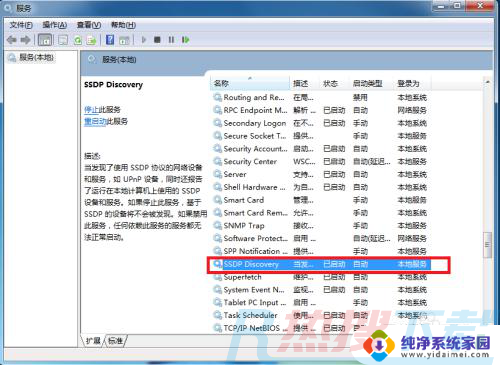Click the Pause service icon

[x=171, y=40]
